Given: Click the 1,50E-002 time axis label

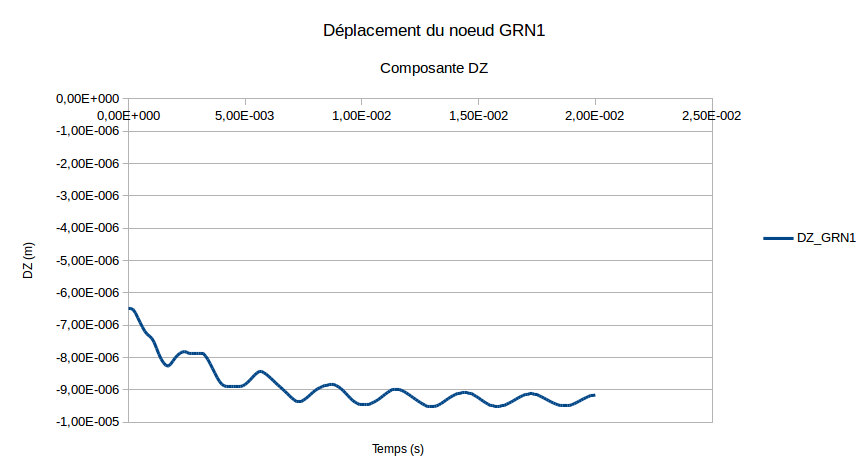Looking at the screenshot, I should coord(478,116).
